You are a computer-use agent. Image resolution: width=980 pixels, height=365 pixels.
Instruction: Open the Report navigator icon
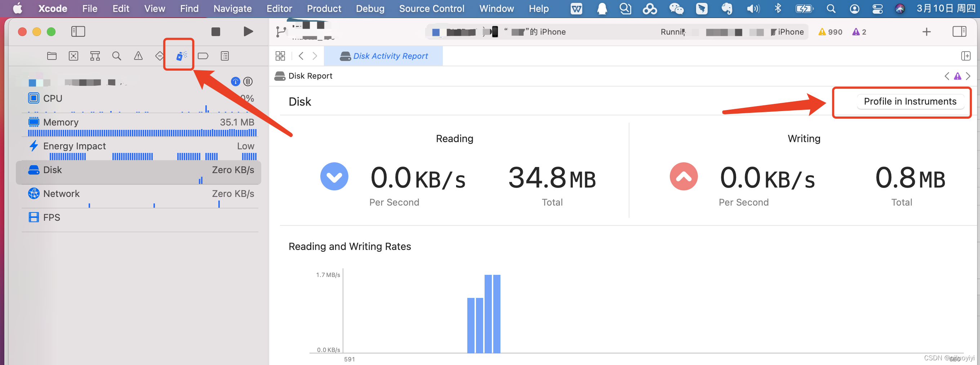click(225, 56)
